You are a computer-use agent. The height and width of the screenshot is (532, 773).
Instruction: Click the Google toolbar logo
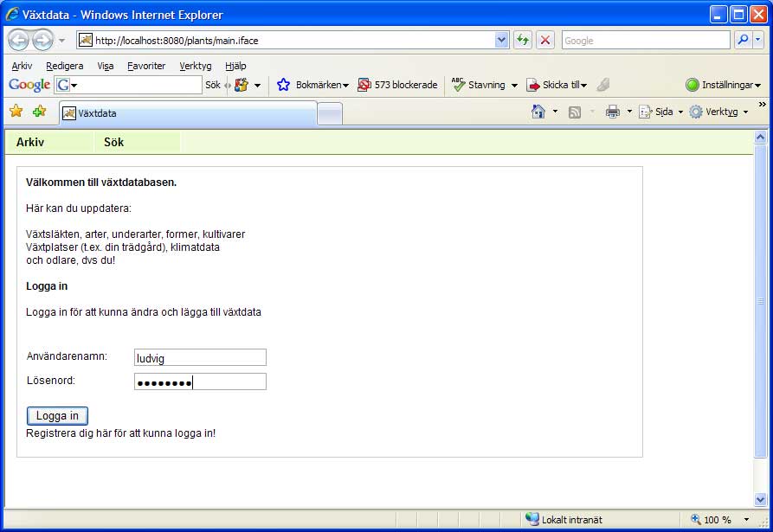[29, 85]
